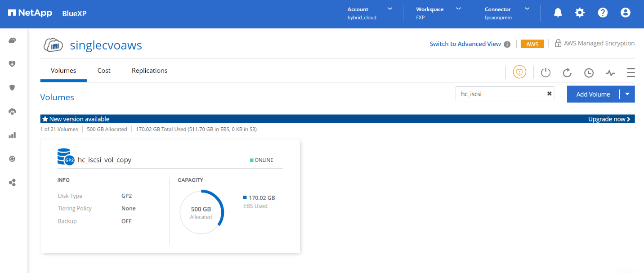Image resolution: width=644 pixels, height=273 pixels.
Task: Click the NetApp logo
Action: click(29, 13)
